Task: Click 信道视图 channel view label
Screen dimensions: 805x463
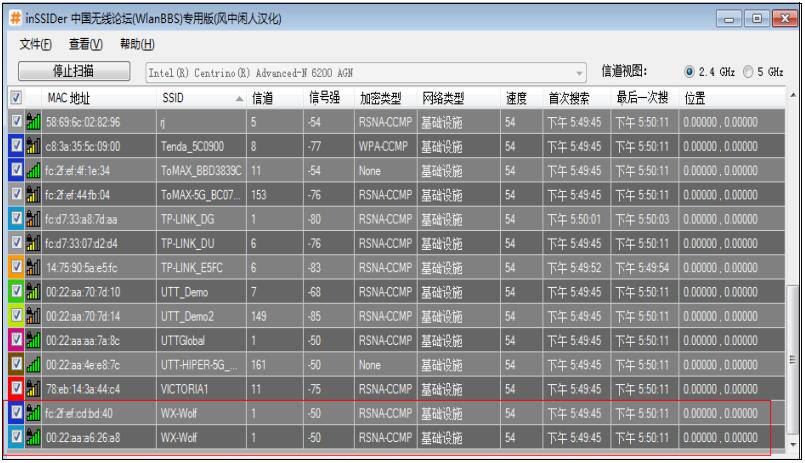Action: [624, 71]
